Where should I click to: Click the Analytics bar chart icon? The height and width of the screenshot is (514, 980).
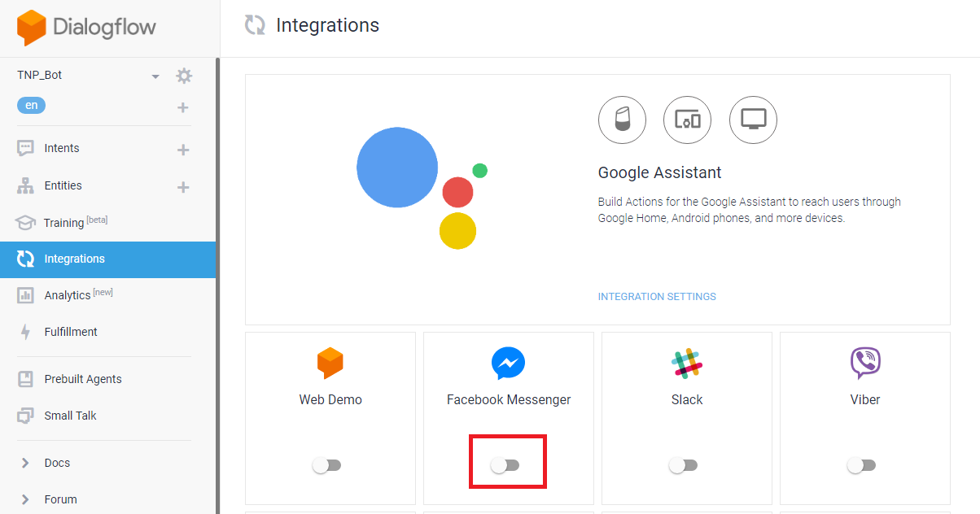click(x=25, y=295)
